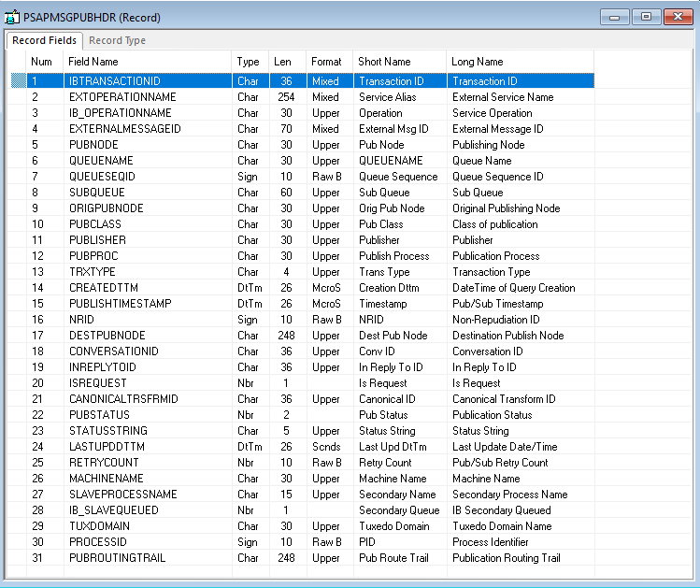The height and width of the screenshot is (588, 700).
Task: Click the Original Publishing Node long name
Action: [506, 208]
